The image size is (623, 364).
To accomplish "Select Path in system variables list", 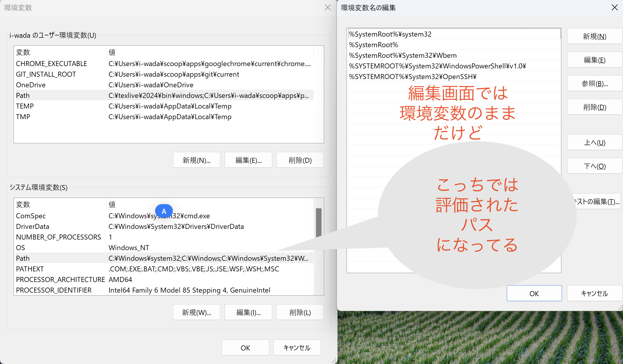I will tap(164, 258).
